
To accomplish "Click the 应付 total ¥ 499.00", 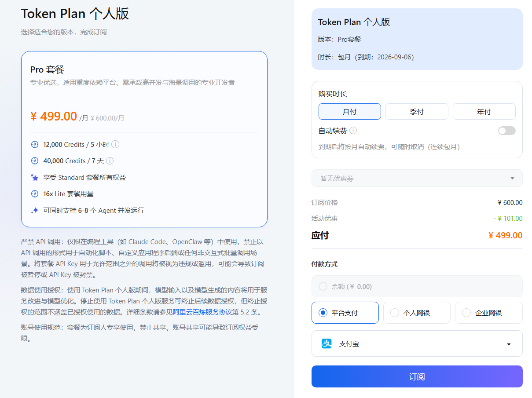I will (506, 235).
